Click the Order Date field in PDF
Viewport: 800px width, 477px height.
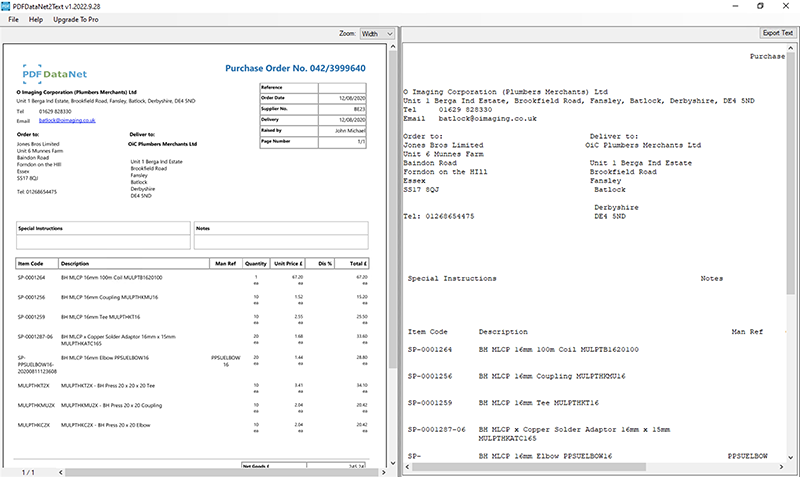(x=313, y=98)
